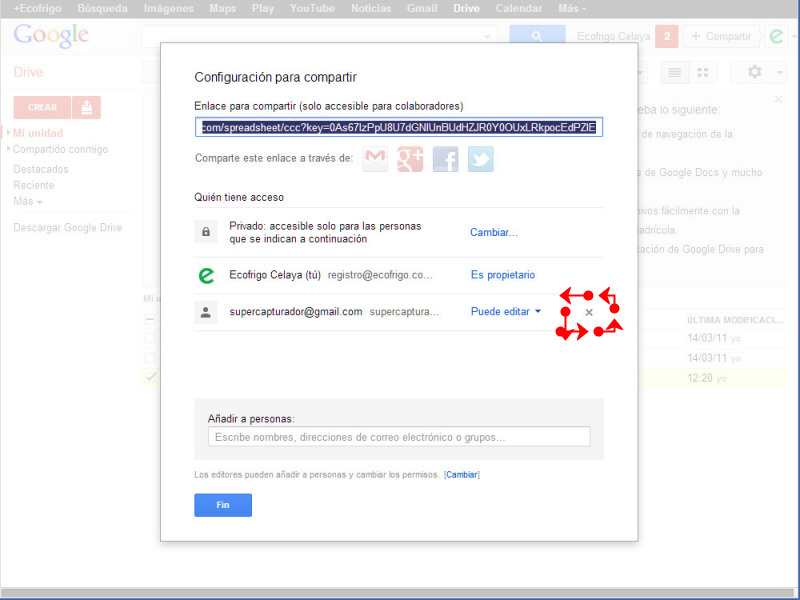Select Reciente in sidebar

34,185
